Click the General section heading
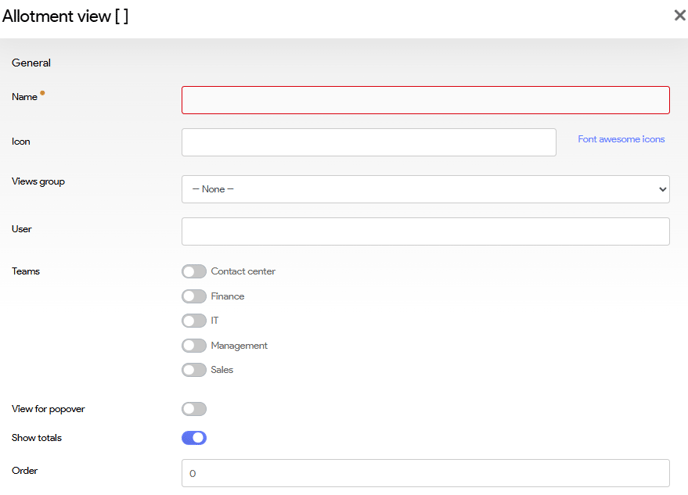This screenshot has width=688, height=495. (31, 63)
